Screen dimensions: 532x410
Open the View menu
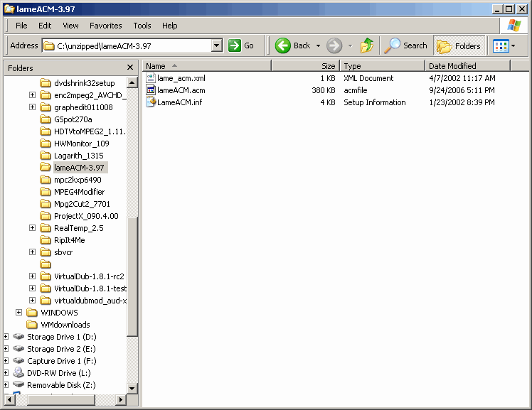coord(70,26)
